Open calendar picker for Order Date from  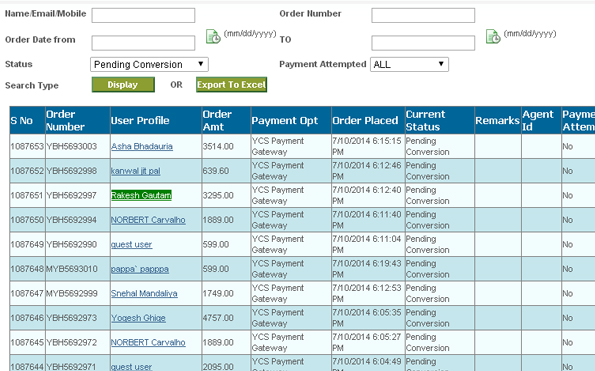(x=213, y=37)
